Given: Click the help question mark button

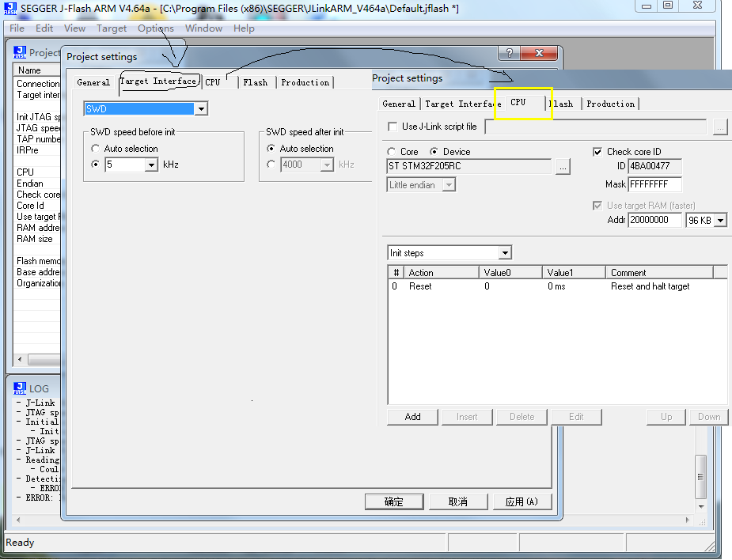Looking at the screenshot, I should point(510,53).
